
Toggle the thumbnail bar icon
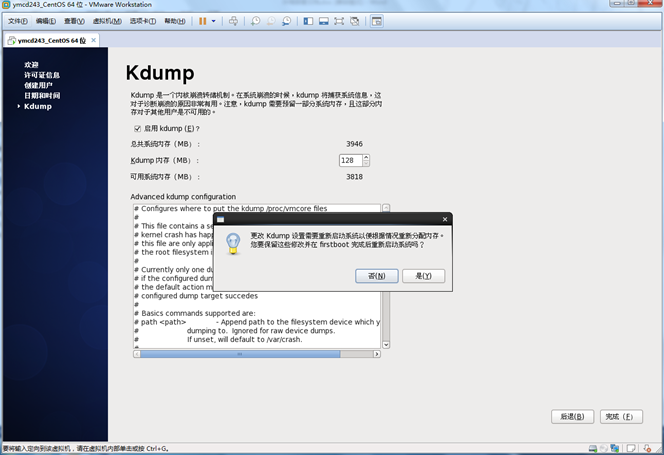click(324, 21)
